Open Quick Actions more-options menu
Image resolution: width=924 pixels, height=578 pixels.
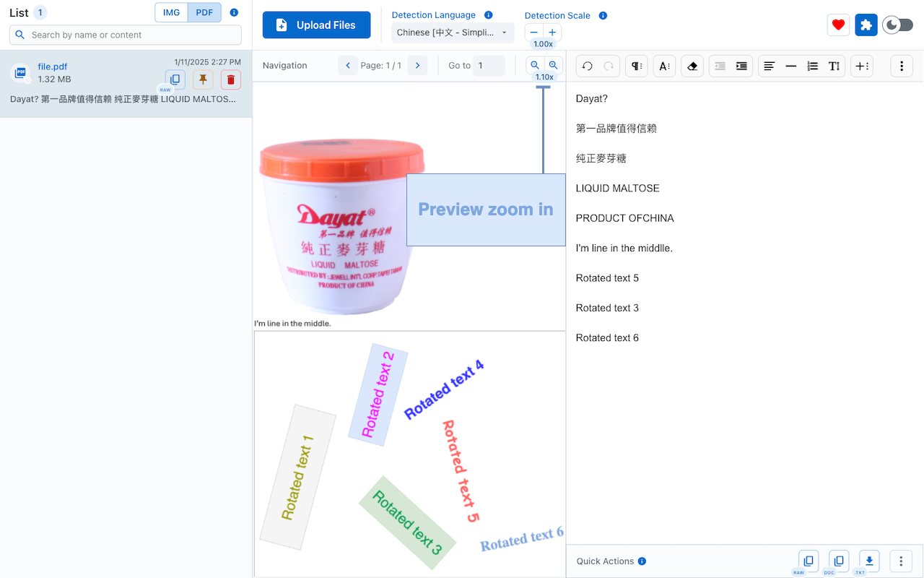click(901, 561)
